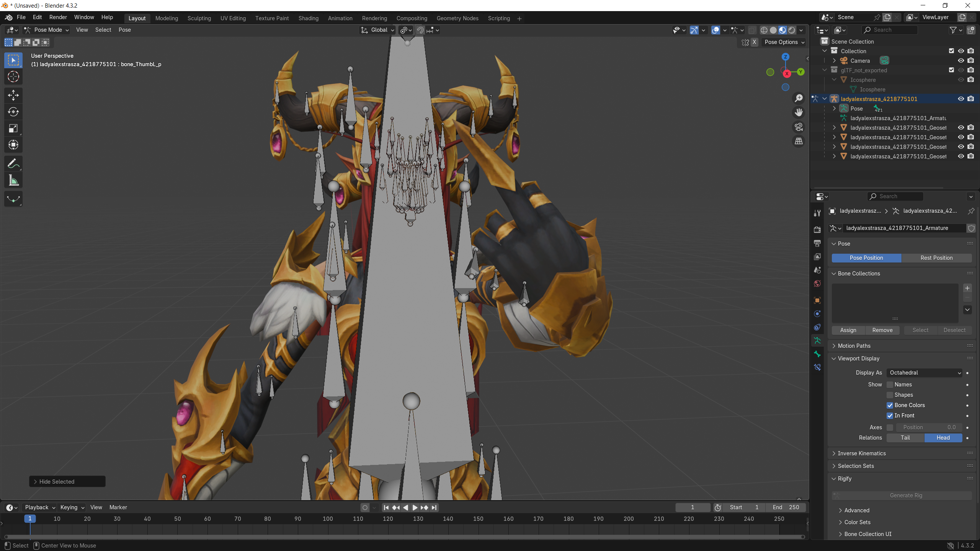Screen dimensions: 980x551
Task: Open the Global orientation dropdown
Action: tap(377, 30)
